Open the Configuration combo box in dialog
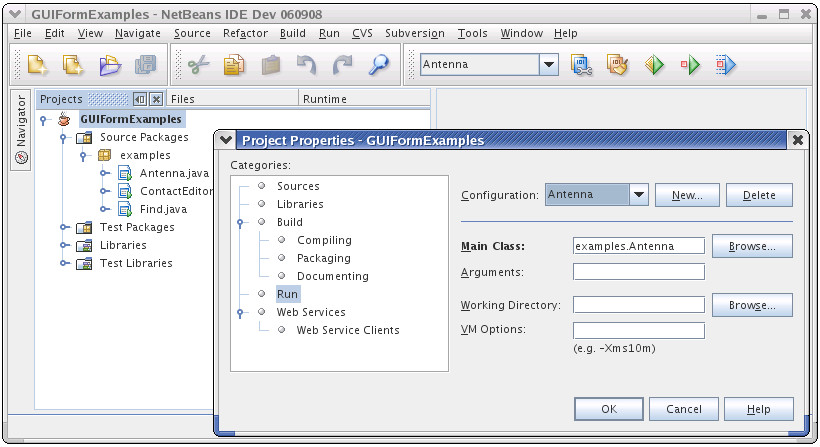Viewport: 820px width, 447px height. (x=597, y=195)
